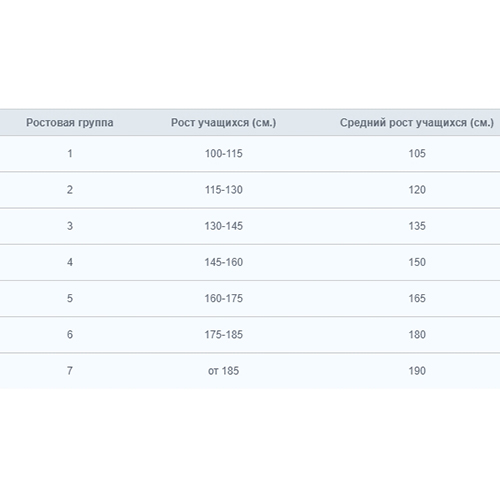Select group number 2 cell

tap(70, 190)
